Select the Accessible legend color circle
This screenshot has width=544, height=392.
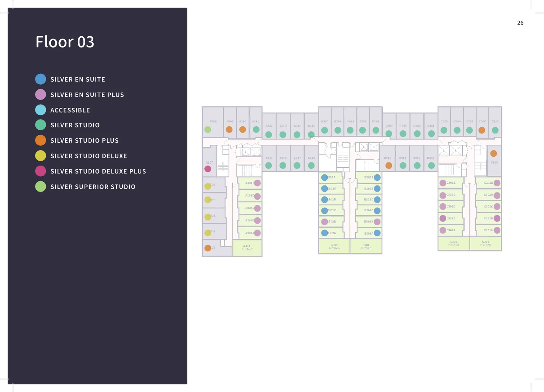point(41,110)
